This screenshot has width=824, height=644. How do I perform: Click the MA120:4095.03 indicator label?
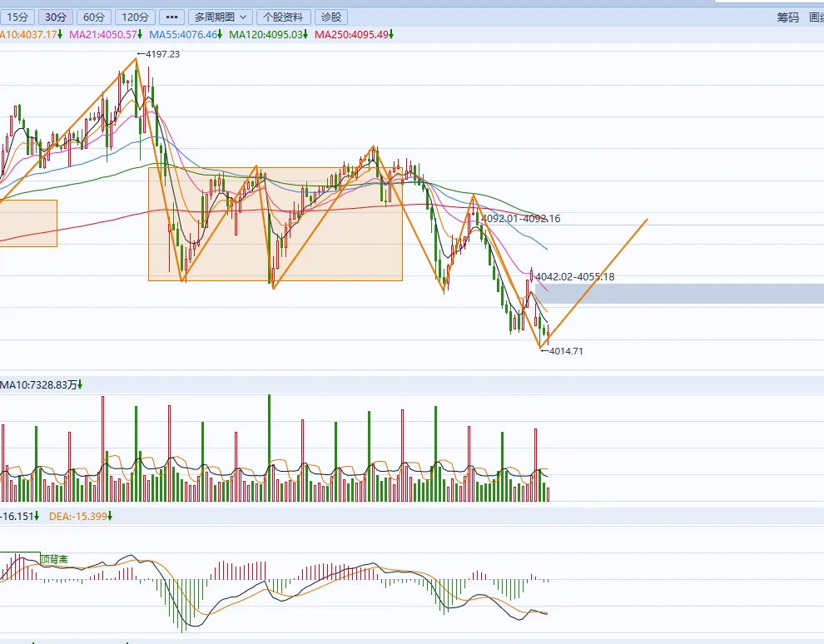[269, 35]
